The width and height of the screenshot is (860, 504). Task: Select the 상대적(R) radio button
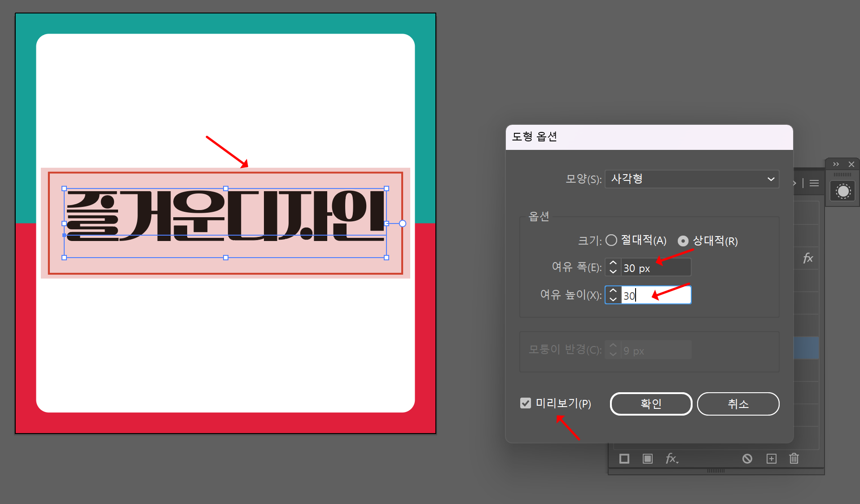click(683, 241)
